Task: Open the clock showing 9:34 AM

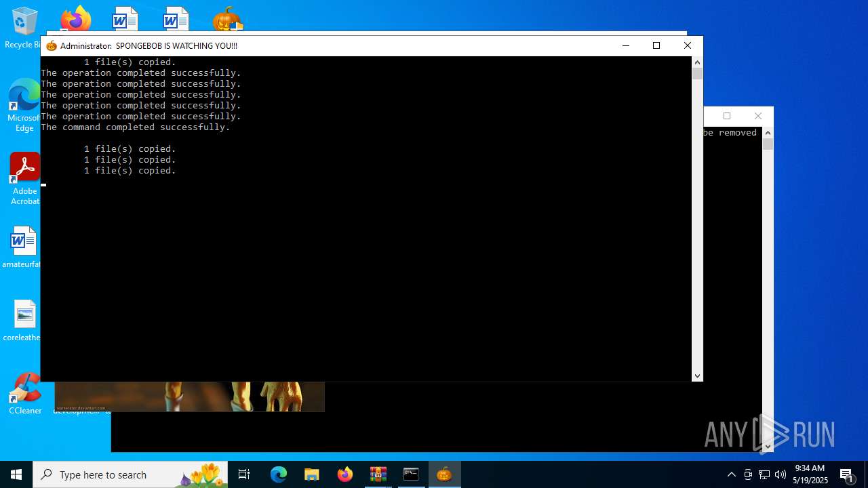Action: coord(811,474)
